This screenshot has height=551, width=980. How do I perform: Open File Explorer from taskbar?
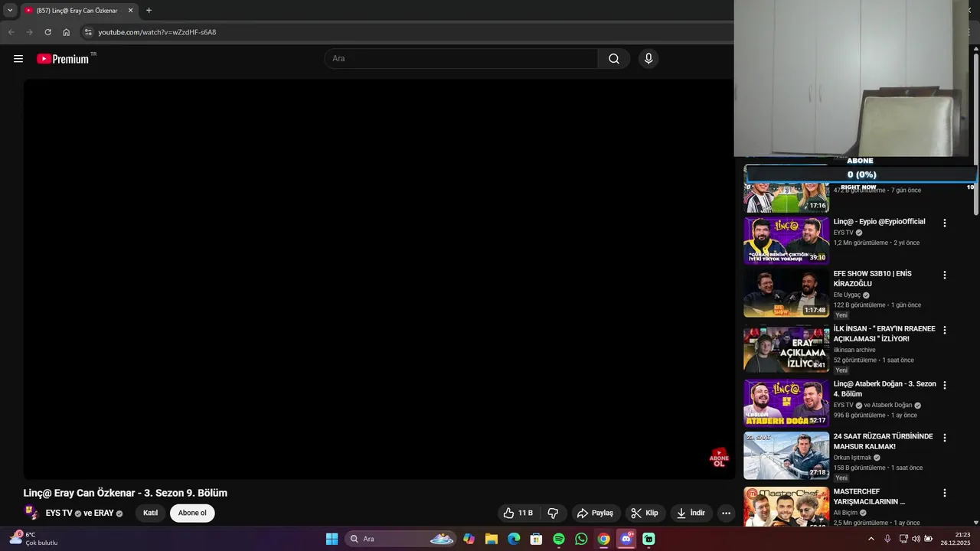click(x=492, y=539)
